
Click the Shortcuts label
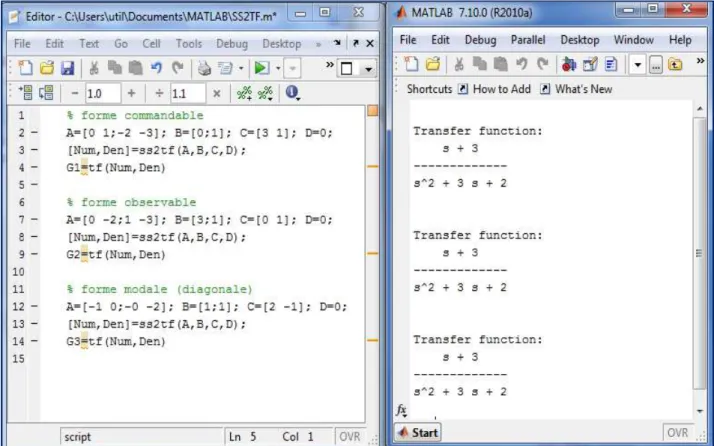[x=429, y=89]
